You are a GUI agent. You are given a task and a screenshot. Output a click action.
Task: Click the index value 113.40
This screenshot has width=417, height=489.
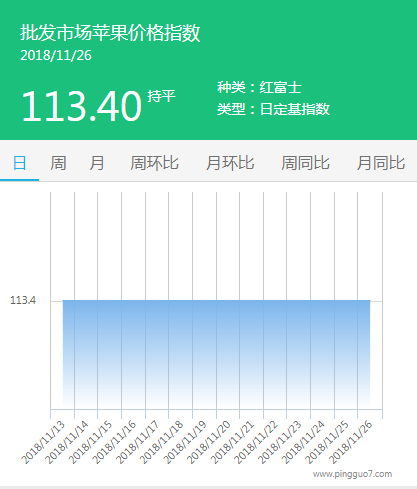[x=82, y=106]
